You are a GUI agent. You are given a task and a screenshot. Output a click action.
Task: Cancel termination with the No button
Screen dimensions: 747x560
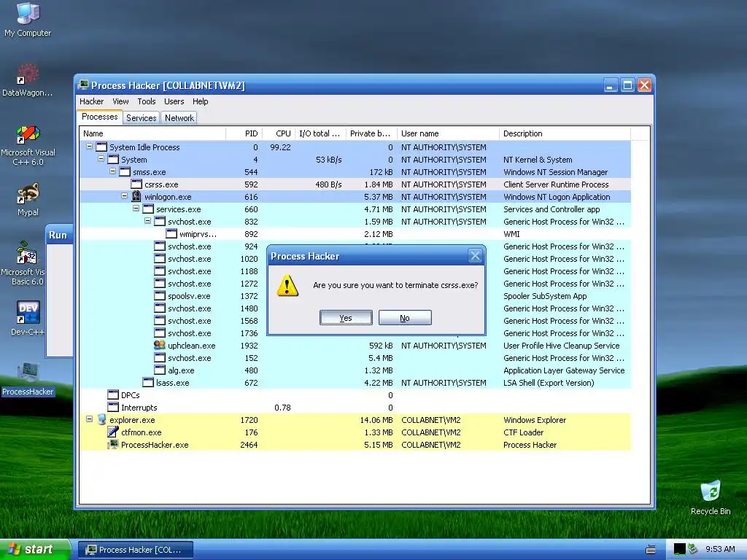[x=405, y=318]
